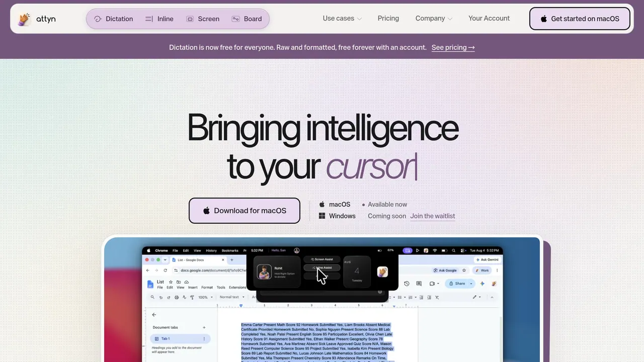Open the Board tab
Image resolution: width=644 pixels, height=362 pixels.
tap(247, 19)
